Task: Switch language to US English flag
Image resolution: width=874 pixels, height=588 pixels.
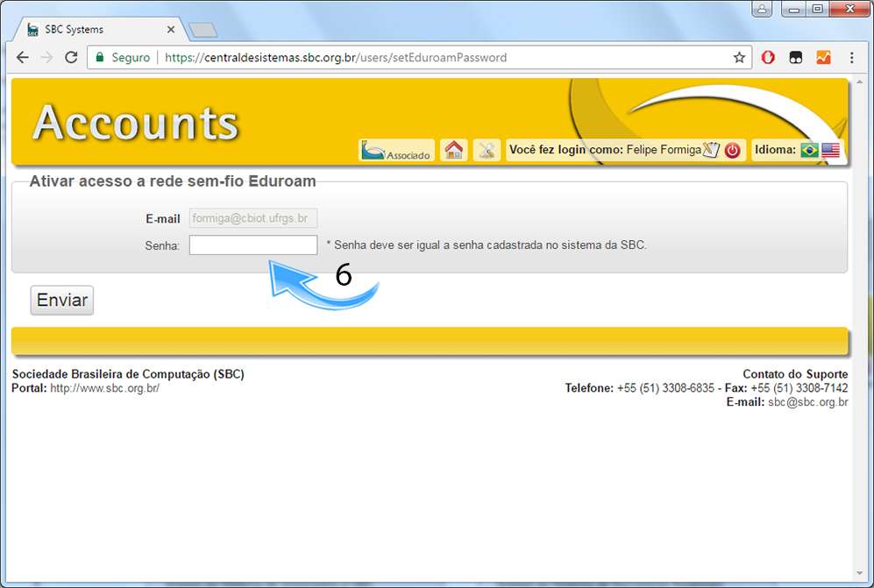Action: [830, 150]
